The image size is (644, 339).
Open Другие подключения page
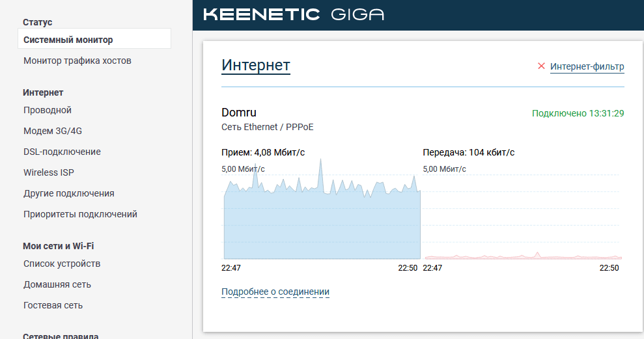(69, 193)
